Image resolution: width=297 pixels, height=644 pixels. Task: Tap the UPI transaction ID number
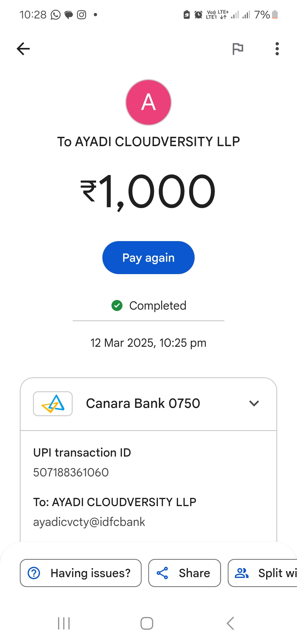pos(71,473)
